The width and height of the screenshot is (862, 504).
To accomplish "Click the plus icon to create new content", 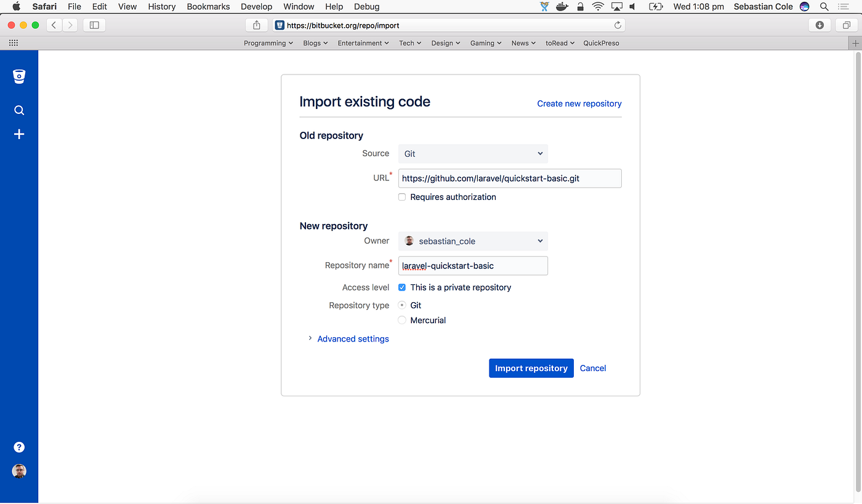I will 19,134.
